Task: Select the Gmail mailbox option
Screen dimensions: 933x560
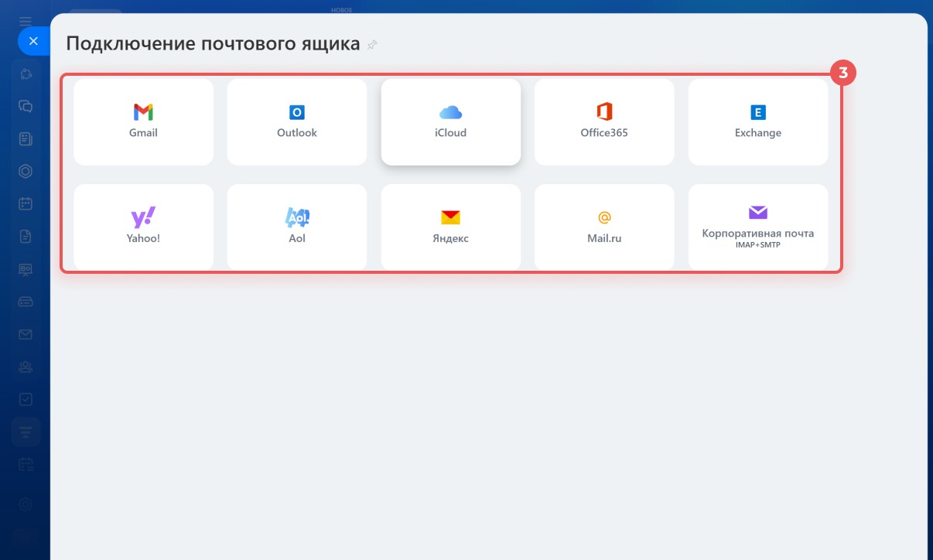Action: tap(143, 121)
